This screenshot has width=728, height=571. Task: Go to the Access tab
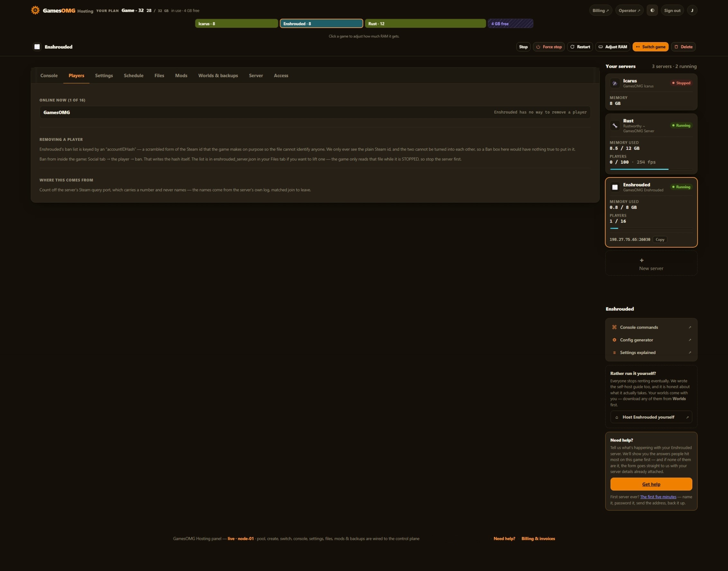281,76
